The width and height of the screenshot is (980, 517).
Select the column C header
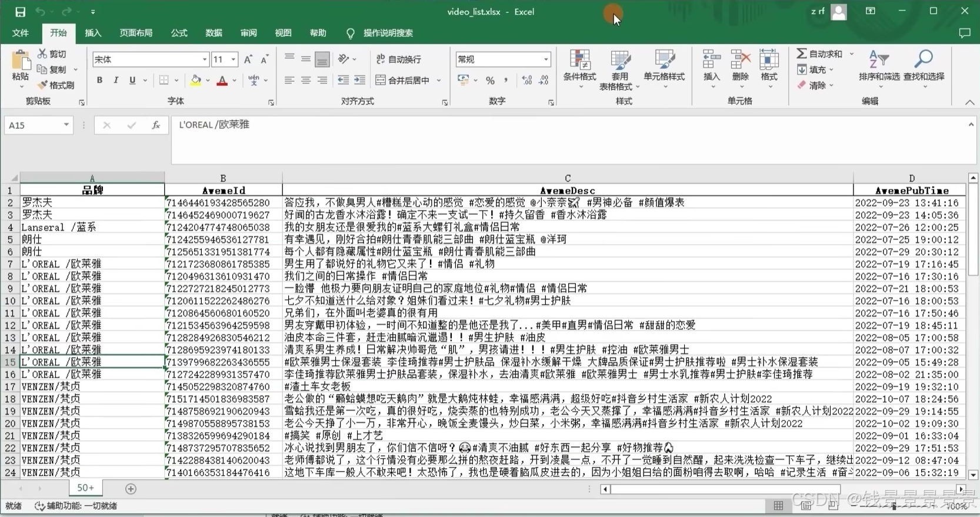point(568,178)
